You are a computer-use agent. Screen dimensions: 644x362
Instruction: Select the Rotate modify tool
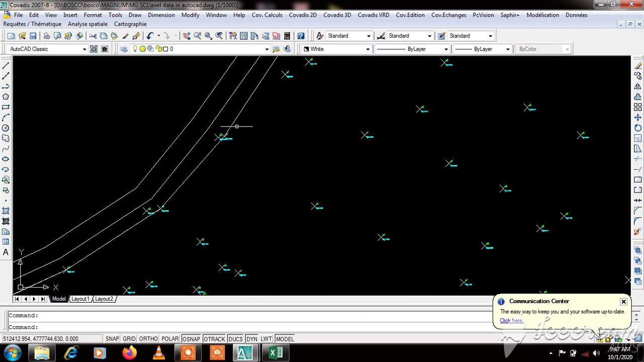click(638, 128)
